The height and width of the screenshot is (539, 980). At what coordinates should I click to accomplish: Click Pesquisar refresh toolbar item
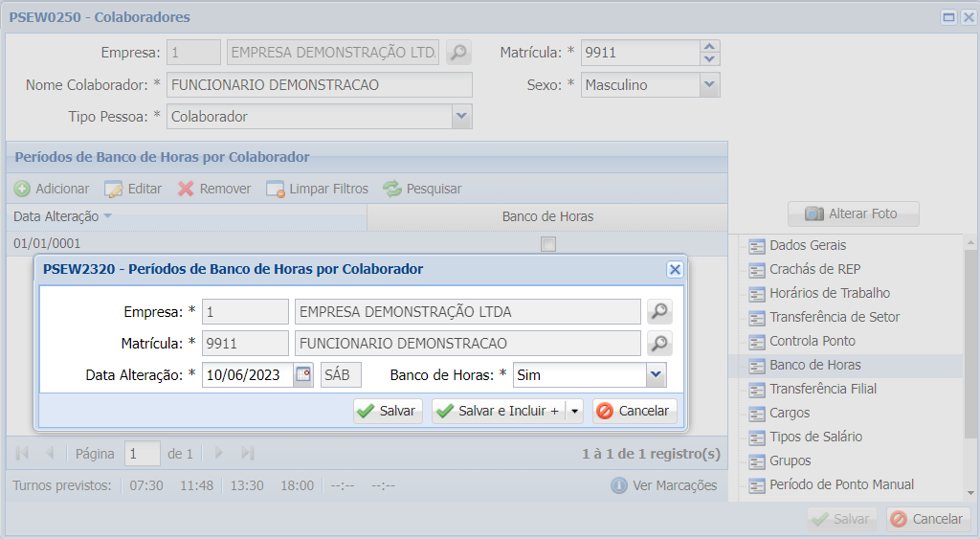click(422, 189)
